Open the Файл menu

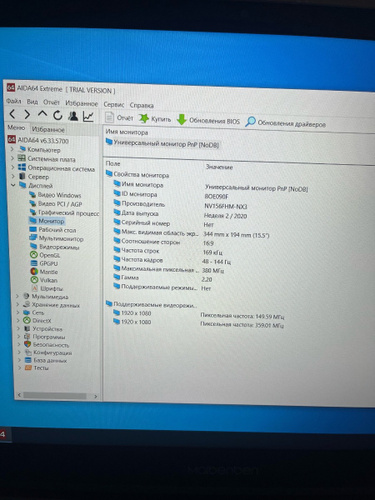click(x=14, y=101)
